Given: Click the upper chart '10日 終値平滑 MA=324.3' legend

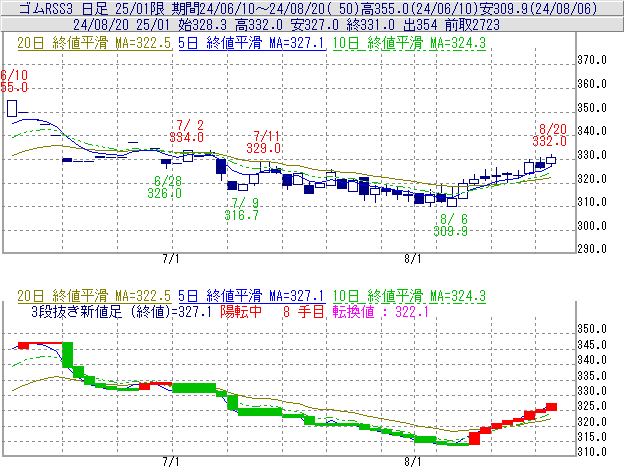Looking at the screenshot, I should pos(409,43).
